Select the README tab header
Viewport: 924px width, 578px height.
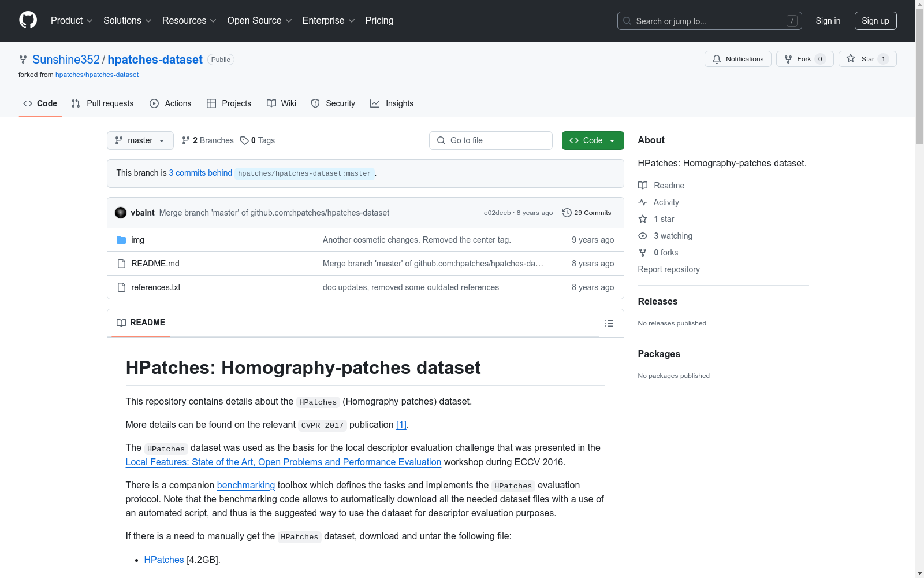click(141, 323)
